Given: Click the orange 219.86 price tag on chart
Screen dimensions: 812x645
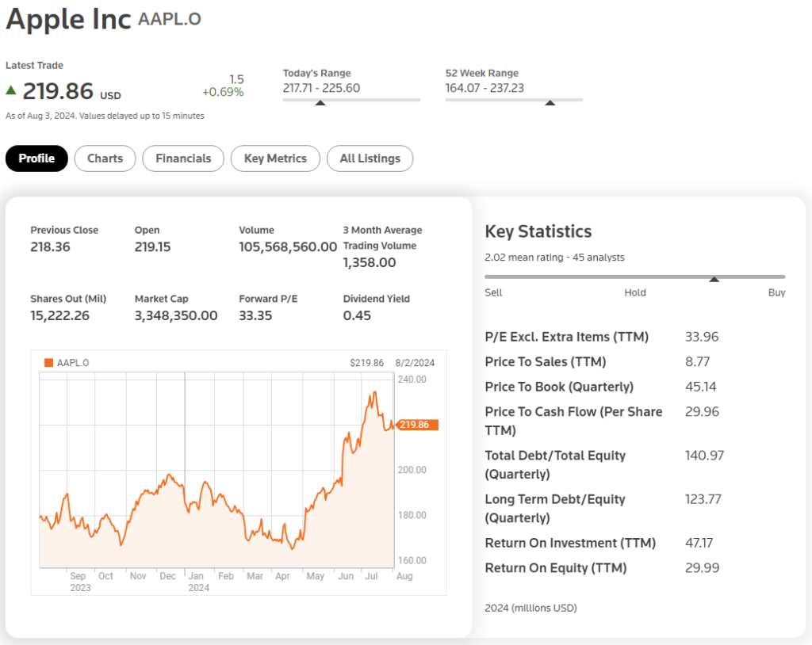Looking at the screenshot, I should [x=417, y=425].
